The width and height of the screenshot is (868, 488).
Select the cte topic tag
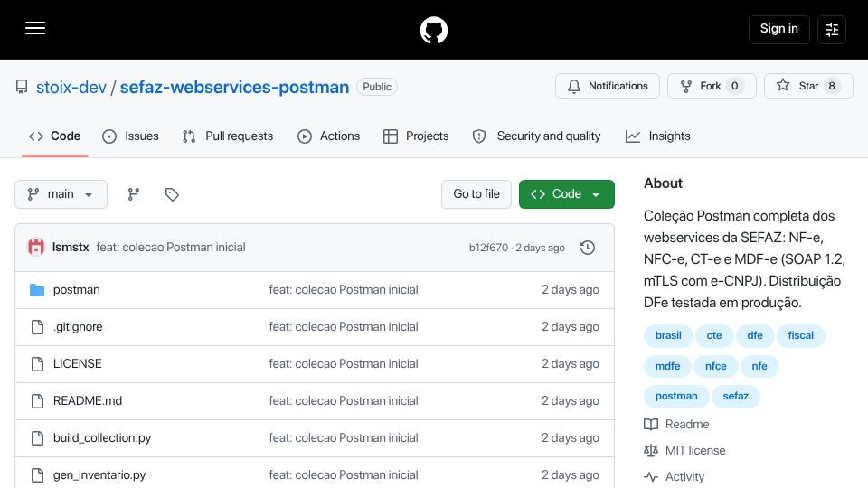click(714, 335)
